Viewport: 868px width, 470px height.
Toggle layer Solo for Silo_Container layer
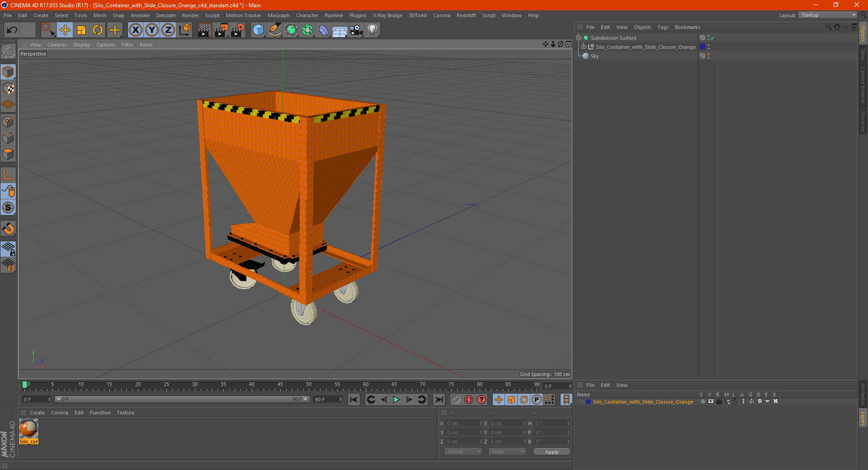tap(703, 401)
